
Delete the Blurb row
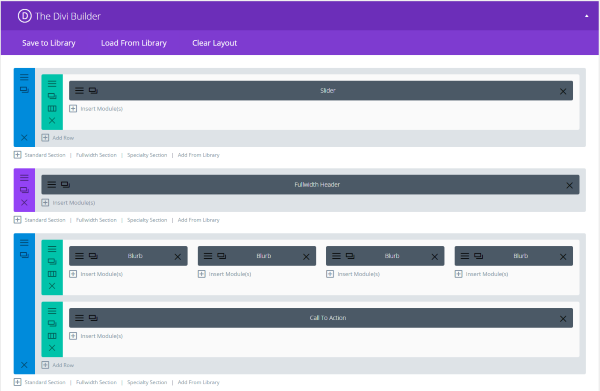52,286
